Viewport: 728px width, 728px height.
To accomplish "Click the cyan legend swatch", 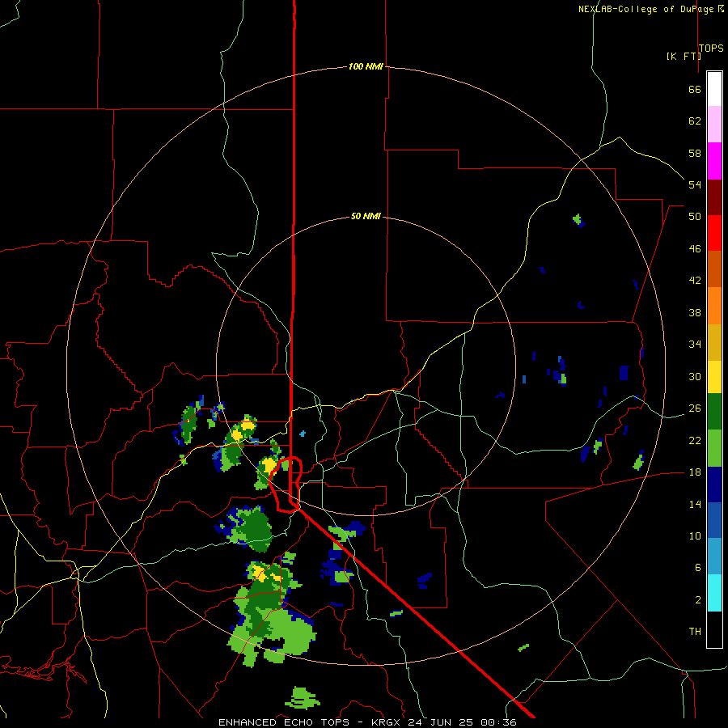I will pyautogui.click(x=714, y=592).
